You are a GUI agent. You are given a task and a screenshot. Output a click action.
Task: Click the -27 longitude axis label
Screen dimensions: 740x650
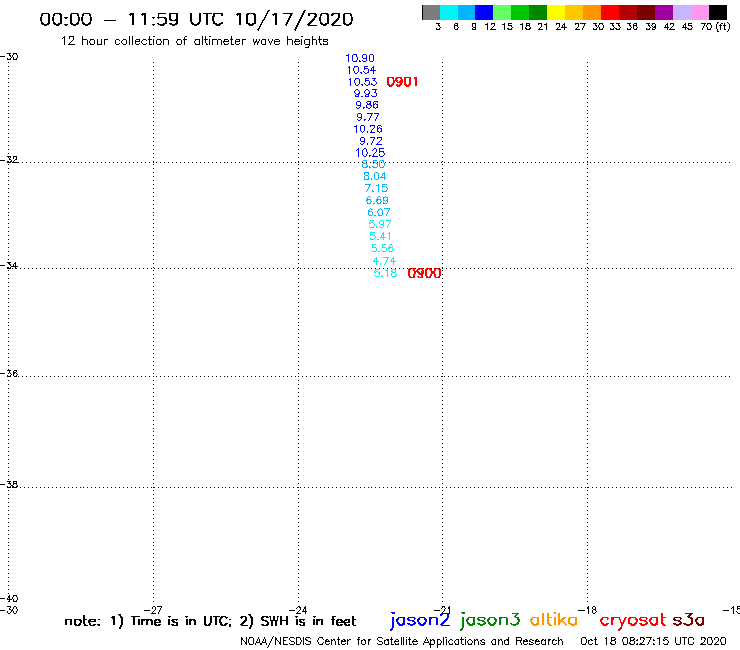pos(153,610)
